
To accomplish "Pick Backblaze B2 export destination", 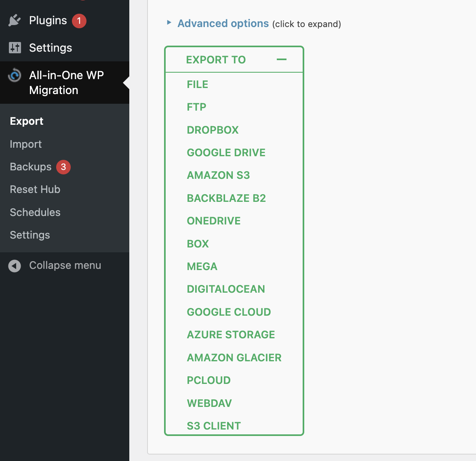I will [x=226, y=198].
